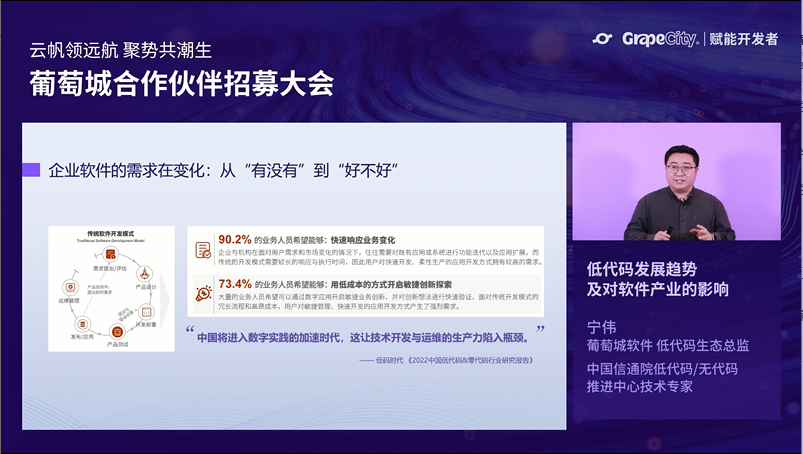Screen dimensions: 803x454
Task: Click the lightbulb icon beside 73.4%
Action: (203, 293)
